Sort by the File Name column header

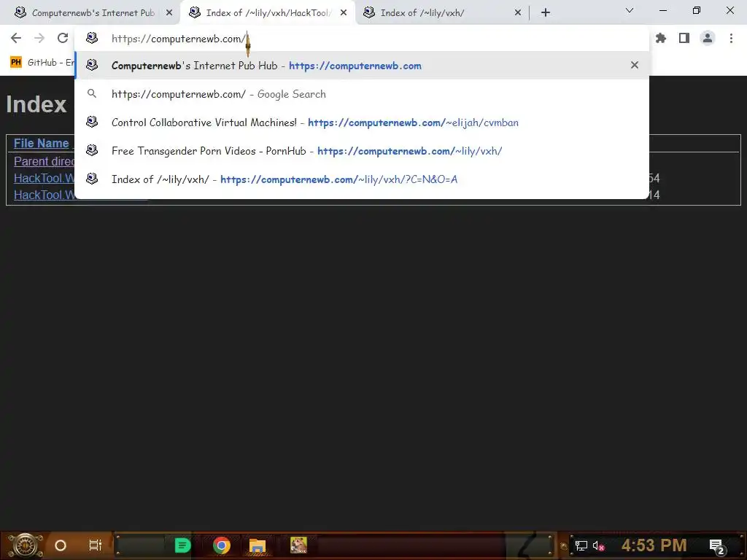coord(41,143)
